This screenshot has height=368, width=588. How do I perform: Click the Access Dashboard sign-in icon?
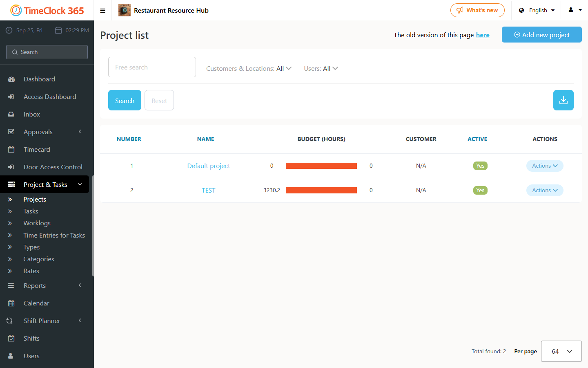coord(11,97)
